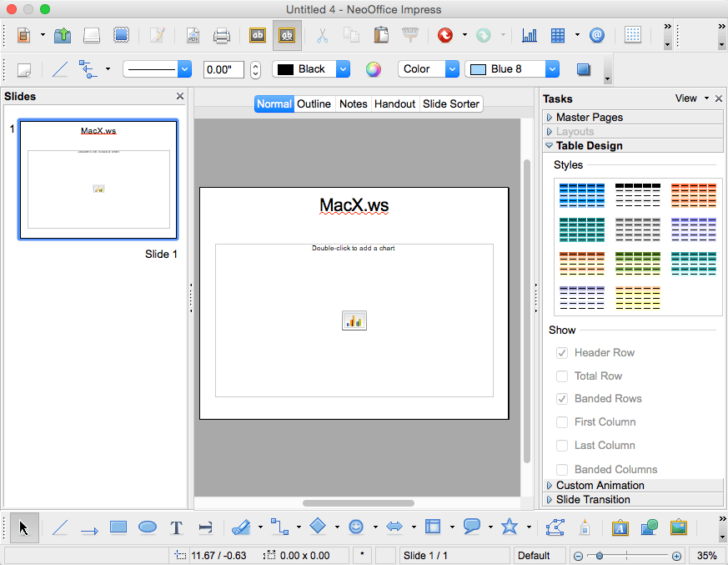Close the Slides panel
The width and height of the screenshot is (728, 565).
(179, 96)
